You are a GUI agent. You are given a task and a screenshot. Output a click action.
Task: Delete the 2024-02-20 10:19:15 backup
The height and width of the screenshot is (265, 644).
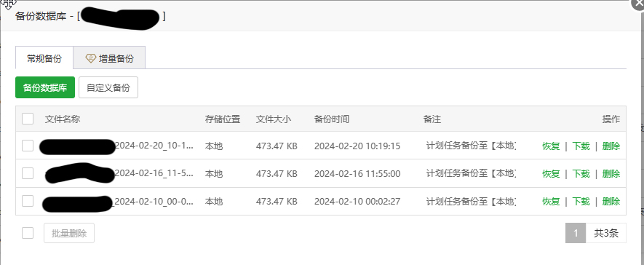click(611, 146)
